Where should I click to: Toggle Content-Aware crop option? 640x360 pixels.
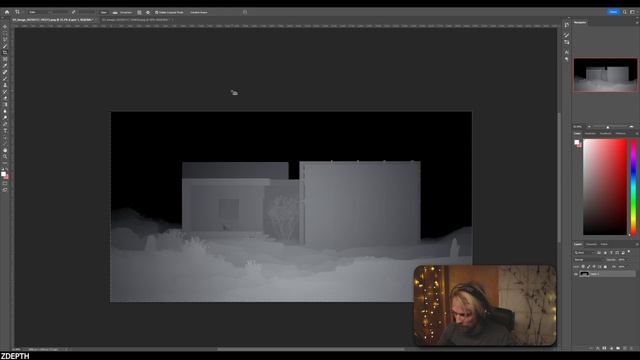(x=199, y=12)
